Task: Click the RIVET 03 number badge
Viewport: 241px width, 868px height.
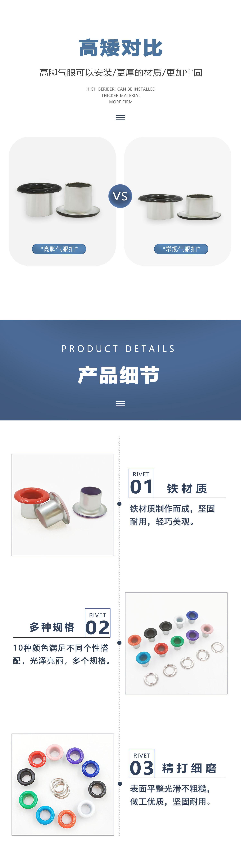Action: (142, 763)
